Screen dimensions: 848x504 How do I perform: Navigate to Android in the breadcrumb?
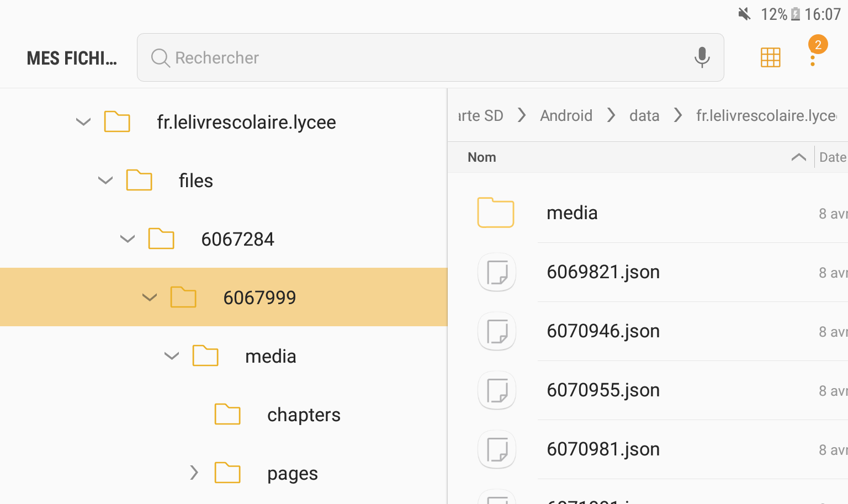click(x=566, y=115)
